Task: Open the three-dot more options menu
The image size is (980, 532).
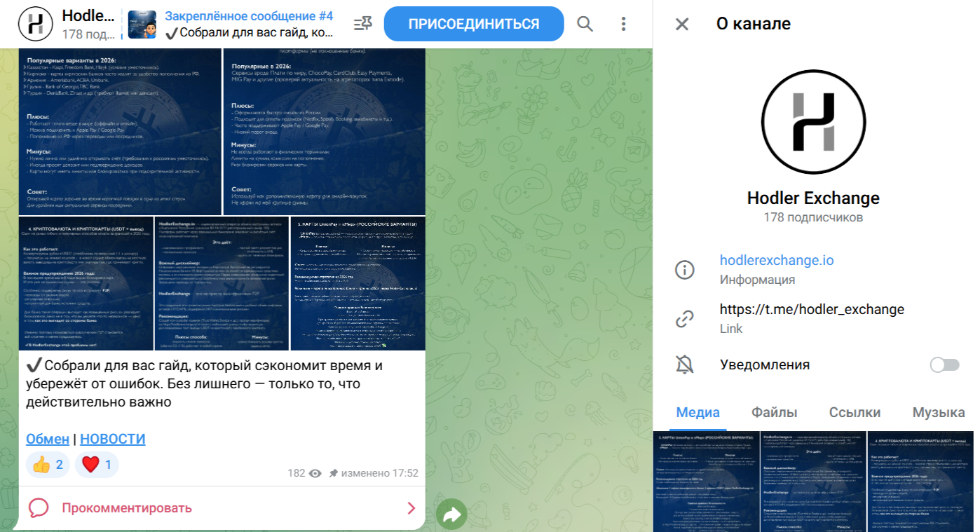Action: pos(623,24)
